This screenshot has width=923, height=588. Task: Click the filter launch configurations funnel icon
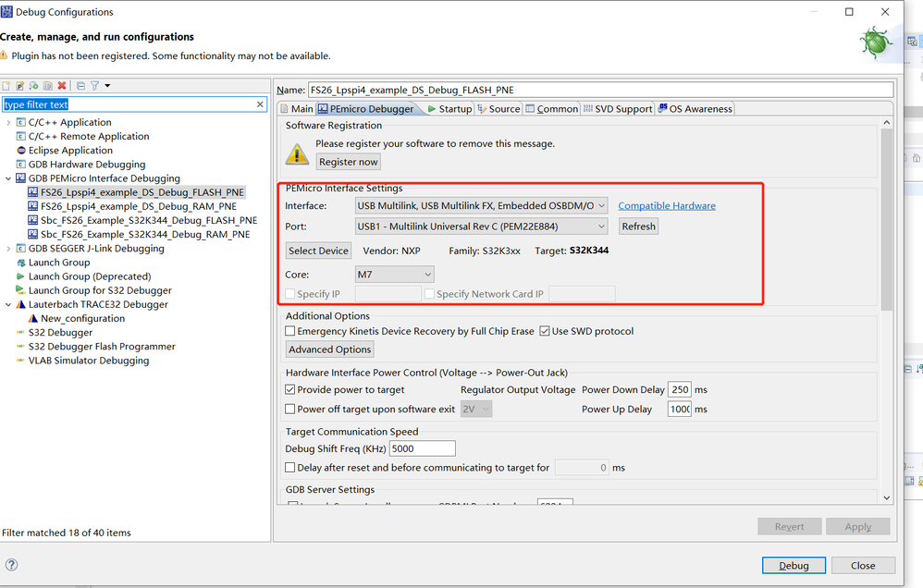(x=94, y=86)
